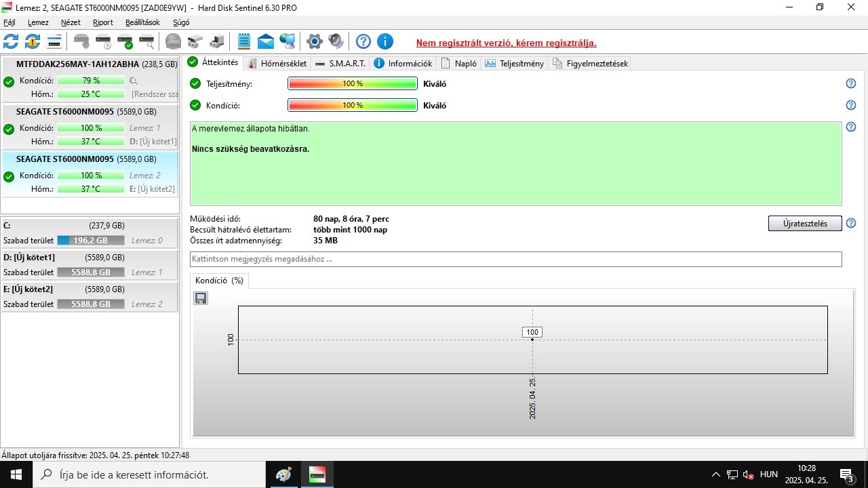The image size is (868, 488).
Task: Open the Riport menu
Action: 103,22
